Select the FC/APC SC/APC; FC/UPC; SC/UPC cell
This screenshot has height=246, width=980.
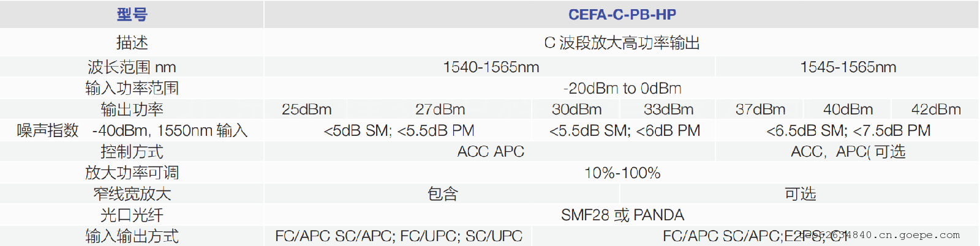399,236
